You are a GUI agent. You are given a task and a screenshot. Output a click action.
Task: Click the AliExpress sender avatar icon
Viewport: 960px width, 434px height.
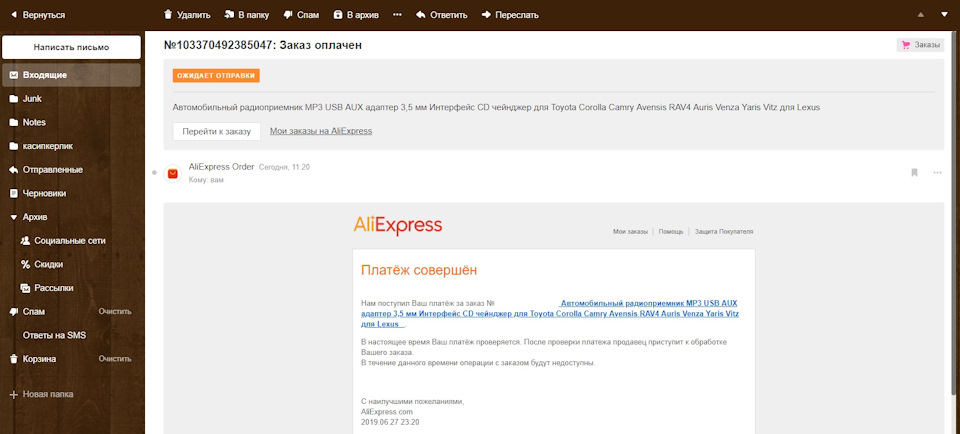[x=173, y=174]
